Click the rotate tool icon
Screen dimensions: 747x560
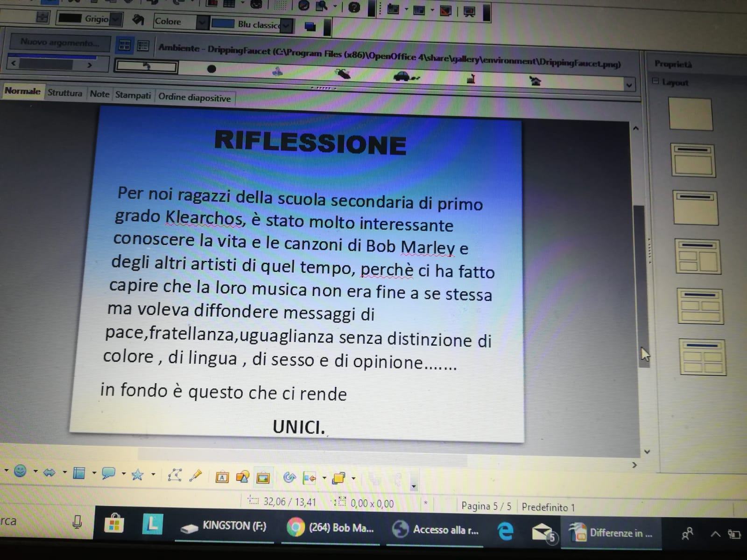pyautogui.click(x=289, y=477)
